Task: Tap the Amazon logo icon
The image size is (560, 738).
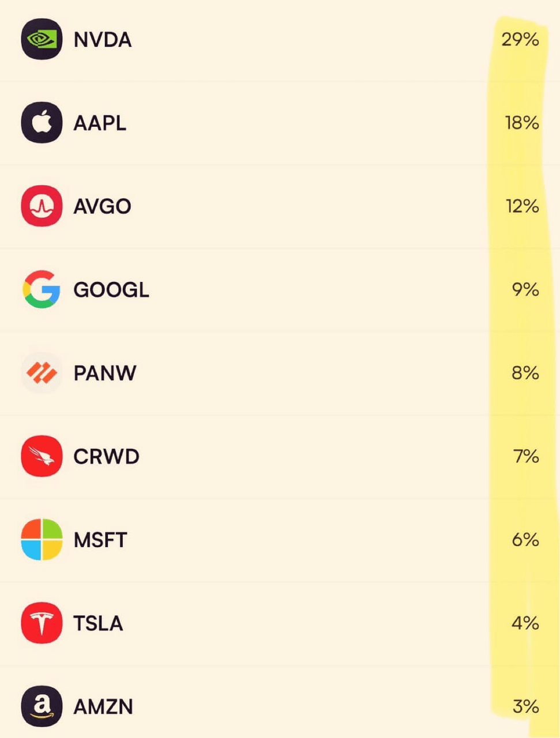Action: (x=42, y=706)
